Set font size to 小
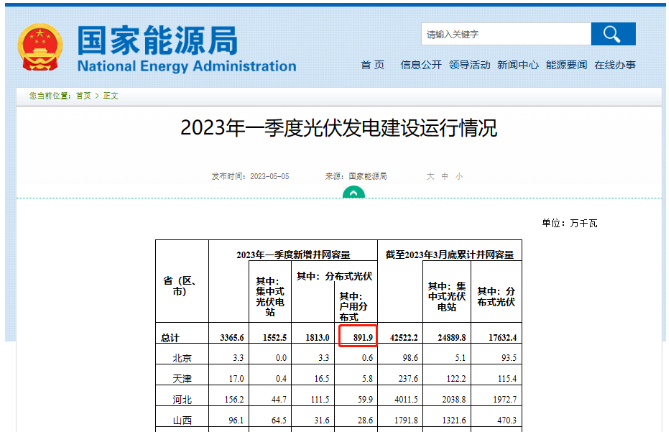 pos(459,175)
